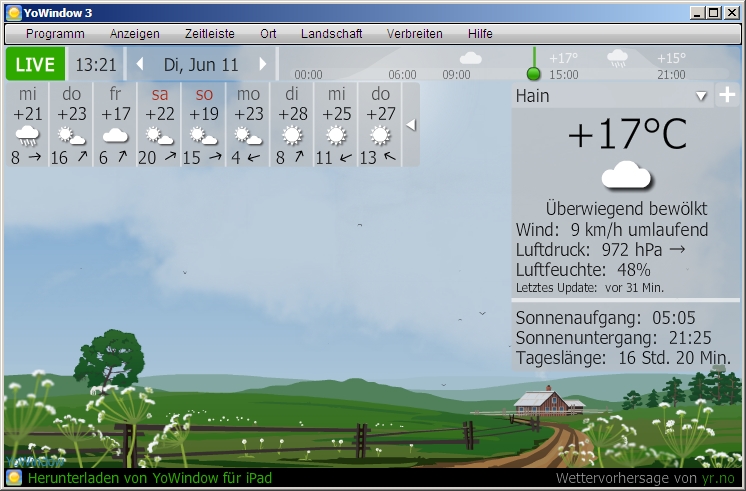Click the time display 13:21
Screen dimensions: 746x491
click(96, 64)
